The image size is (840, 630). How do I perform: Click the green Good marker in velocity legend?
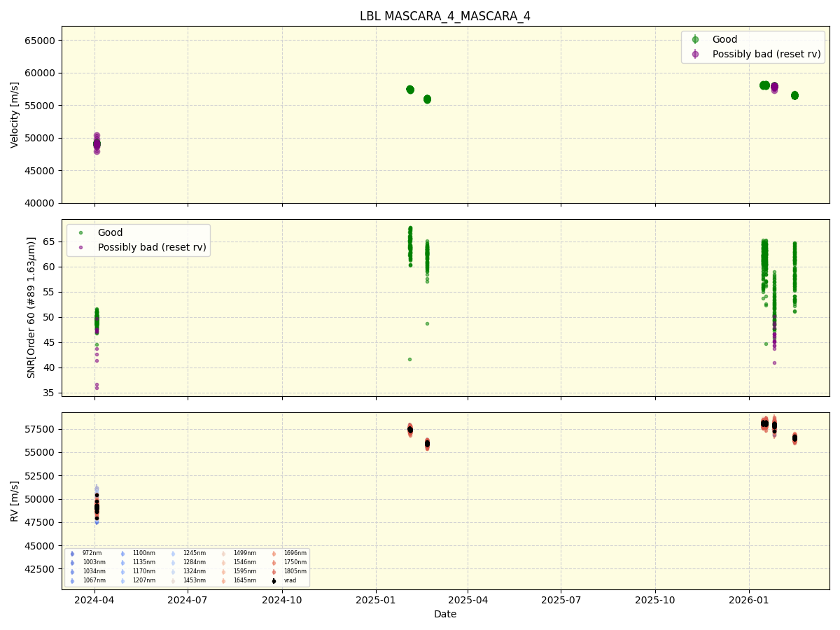pos(695,40)
